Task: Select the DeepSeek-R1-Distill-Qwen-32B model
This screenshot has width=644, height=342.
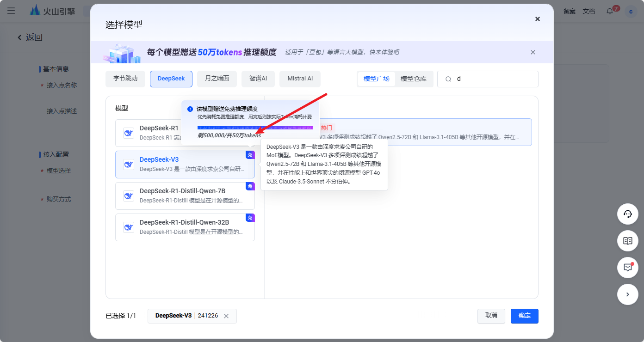Action: pyautogui.click(x=185, y=227)
